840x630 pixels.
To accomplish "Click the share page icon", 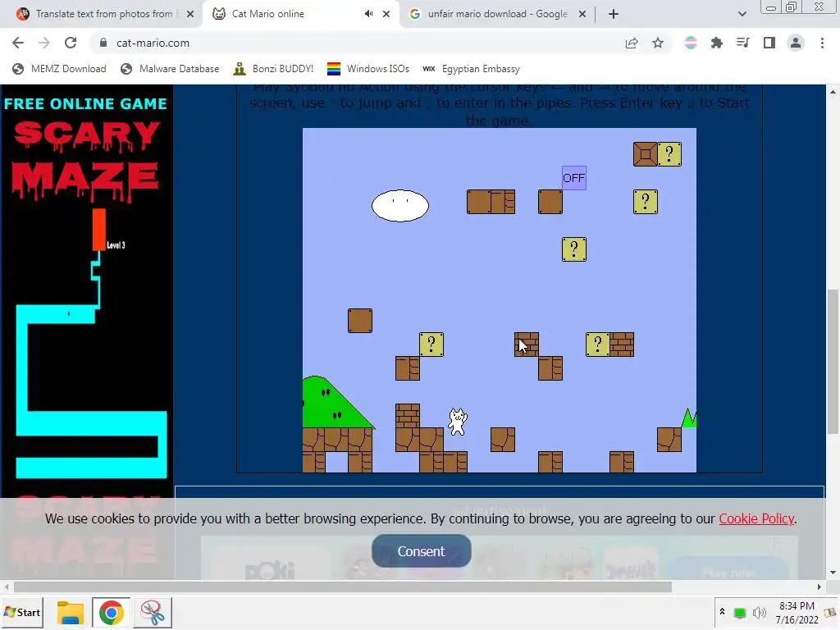I will (632, 43).
